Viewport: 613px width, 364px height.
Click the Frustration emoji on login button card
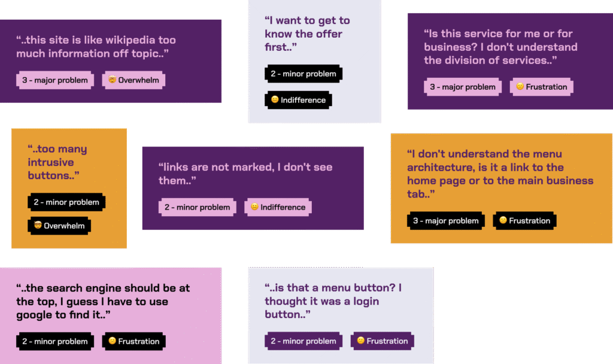pyautogui.click(x=361, y=341)
